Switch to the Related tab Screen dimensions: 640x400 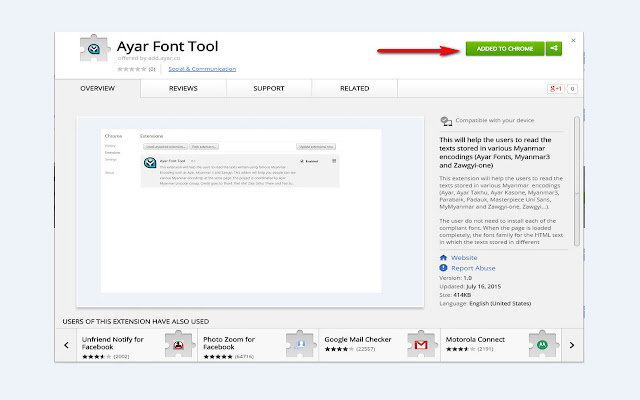[354, 89]
